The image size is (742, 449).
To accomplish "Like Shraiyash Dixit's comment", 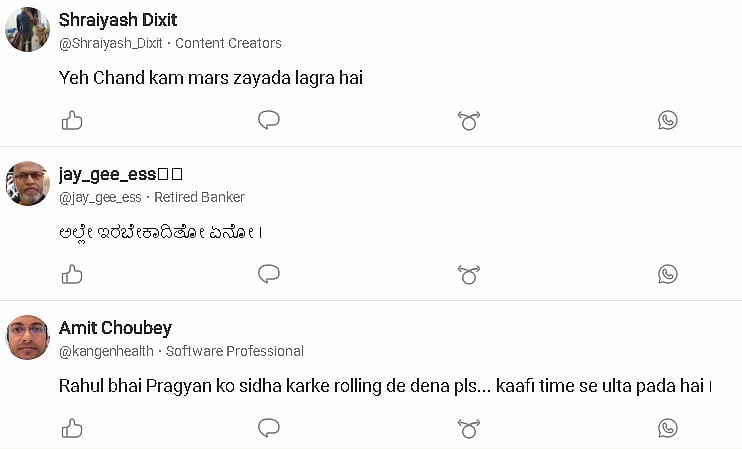I will [72, 120].
